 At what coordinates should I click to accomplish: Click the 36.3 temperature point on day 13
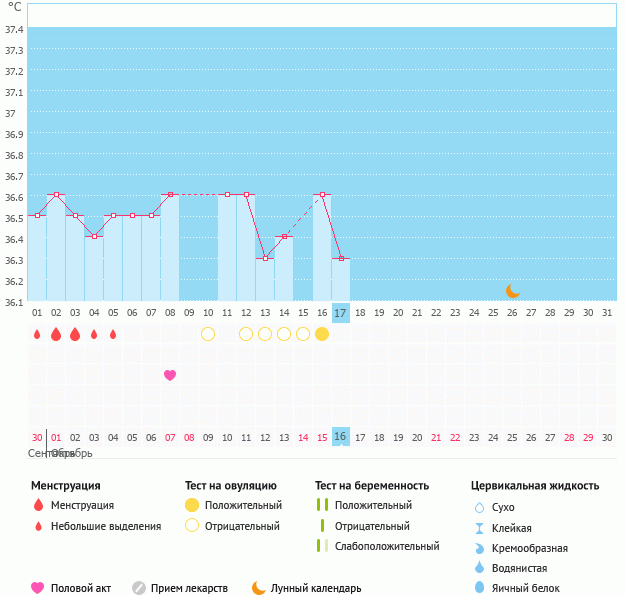pyautogui.click(x=265, y=258)
